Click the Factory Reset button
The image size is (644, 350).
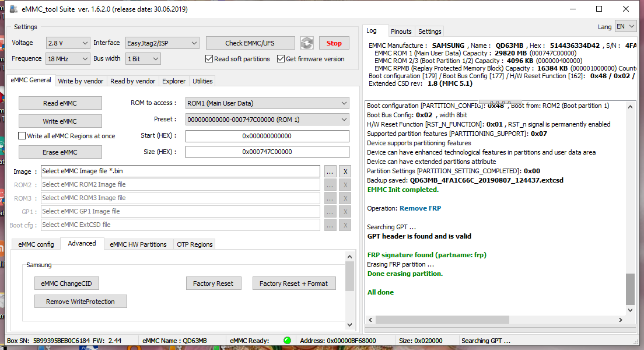tap(213, 283)
